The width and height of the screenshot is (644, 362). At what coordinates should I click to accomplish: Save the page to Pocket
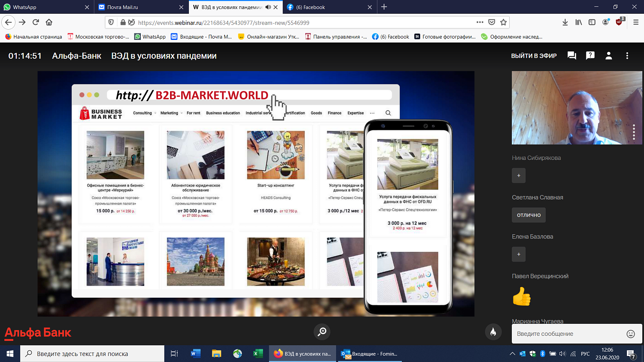pos(492,22)
